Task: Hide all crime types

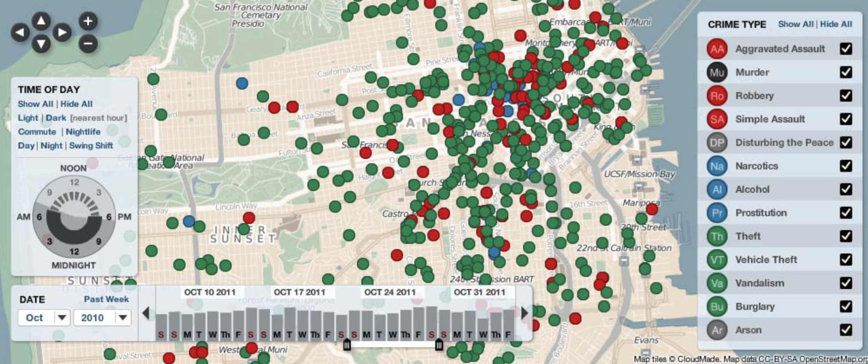Action: pos(836,24)
